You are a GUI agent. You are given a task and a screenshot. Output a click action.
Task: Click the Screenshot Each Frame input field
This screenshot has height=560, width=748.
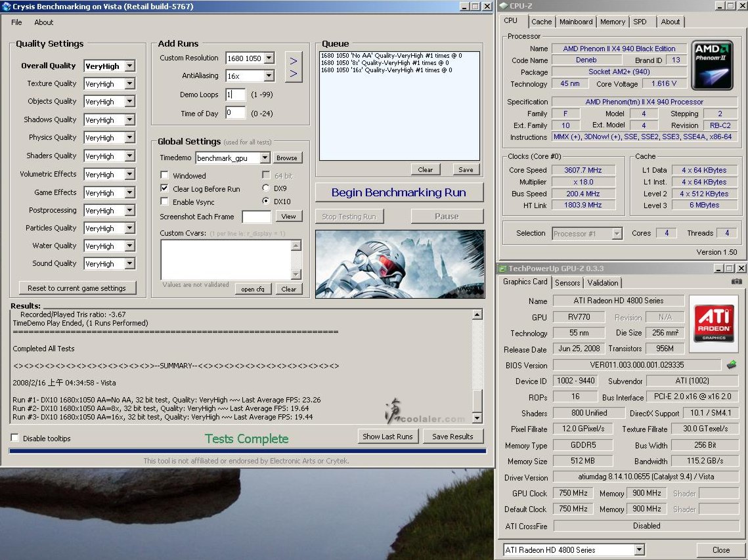click(257, 217)
